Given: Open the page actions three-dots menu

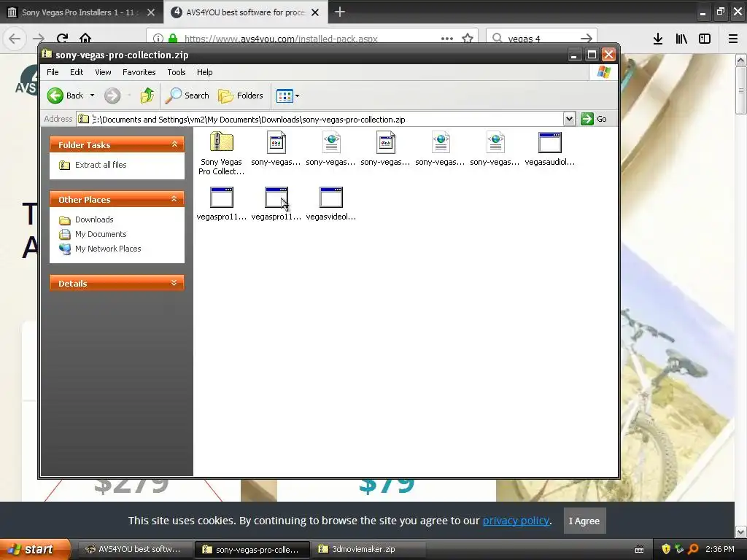Looking at the screenshot, I should pyautogui.click(x=447, y=38).
